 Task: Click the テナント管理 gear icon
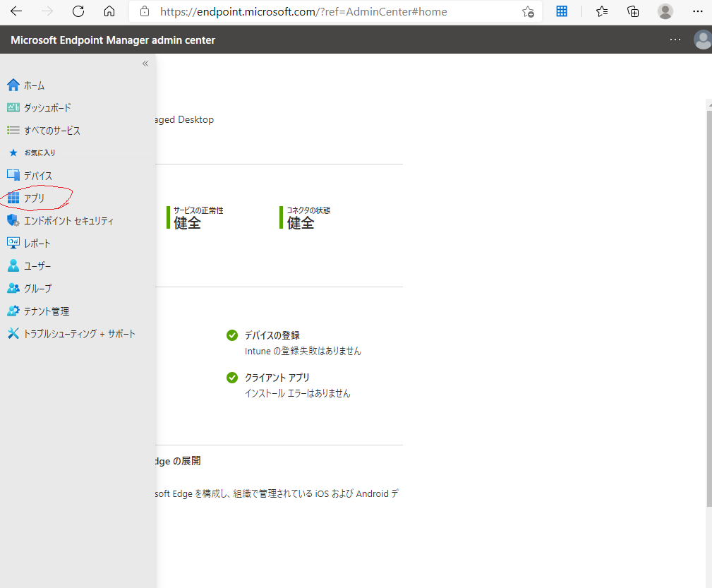(x=13, y=311)
